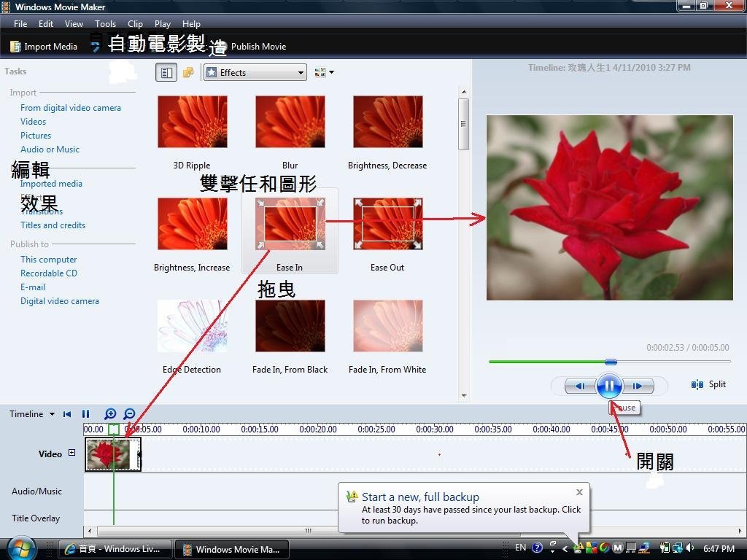Step to previous frame in preview
This screenshot has height=560, width=747.
580,386
